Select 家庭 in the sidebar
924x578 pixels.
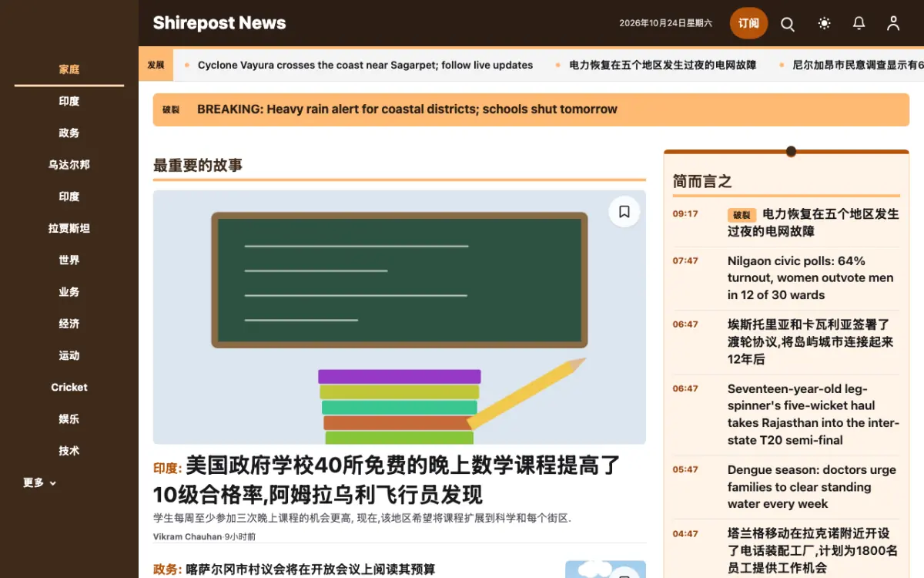point(69,69)
